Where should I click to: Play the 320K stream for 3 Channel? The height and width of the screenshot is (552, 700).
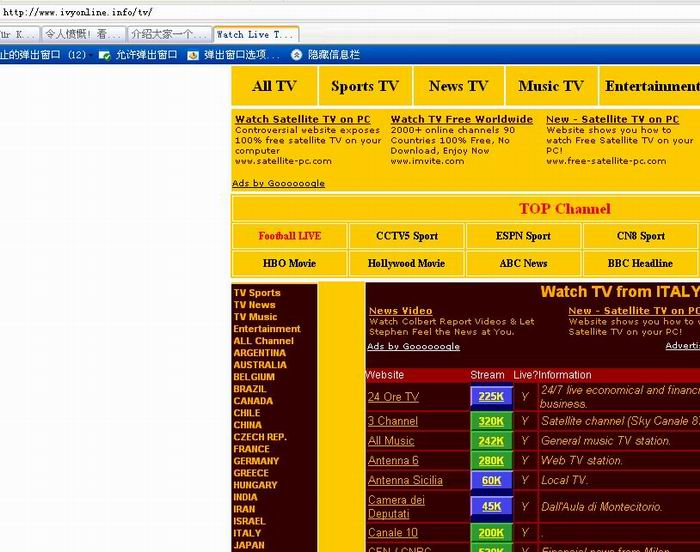pyautogui.click(x=491, y=421)
